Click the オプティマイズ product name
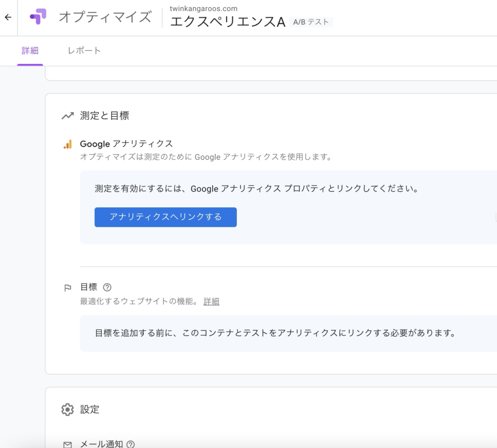Screen dimensions: 497x448 point(105,17)
